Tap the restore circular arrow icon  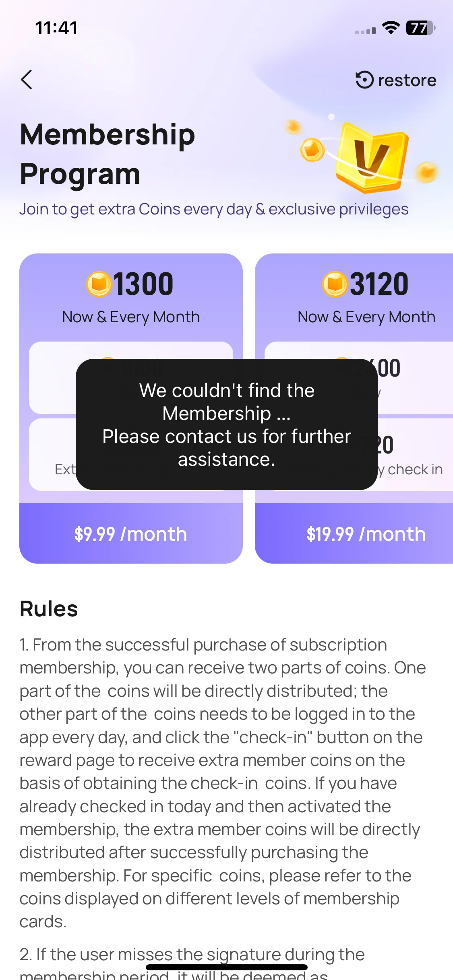pyautogui.click(x=364, y=80)
